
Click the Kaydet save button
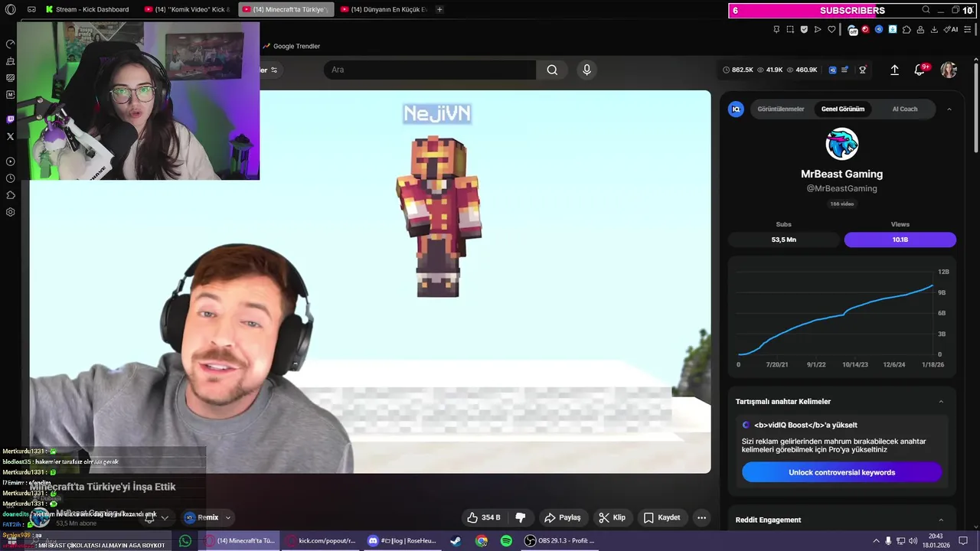coord(662,517)
